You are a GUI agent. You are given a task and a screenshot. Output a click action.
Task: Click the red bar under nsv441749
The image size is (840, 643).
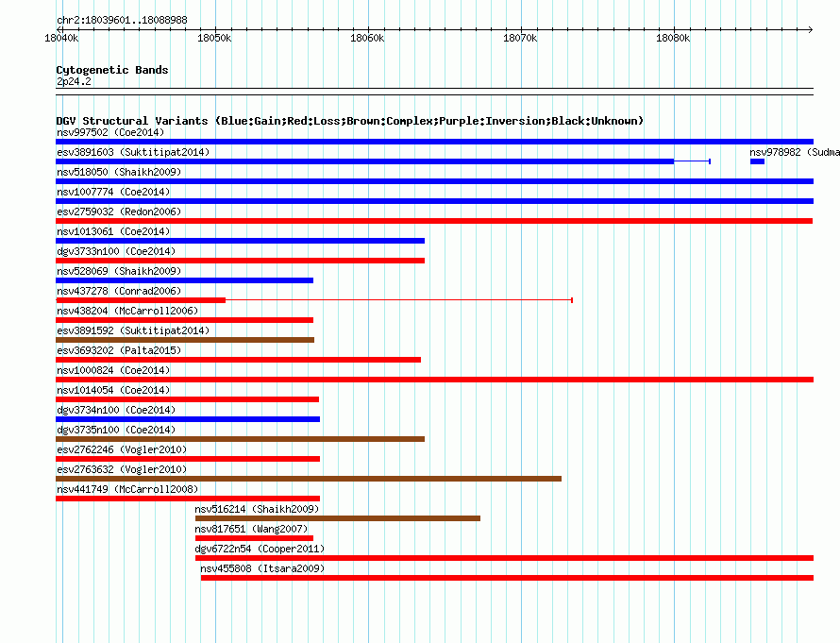pos(188,499)
